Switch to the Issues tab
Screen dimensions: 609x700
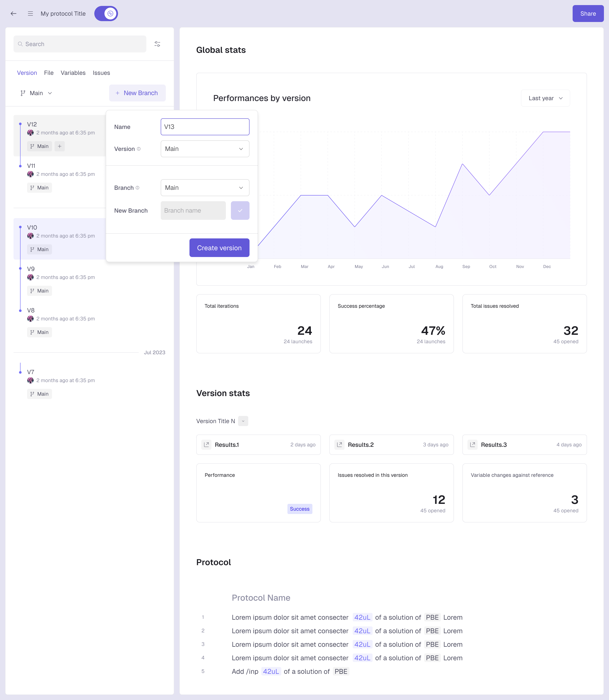pos(101,73)
